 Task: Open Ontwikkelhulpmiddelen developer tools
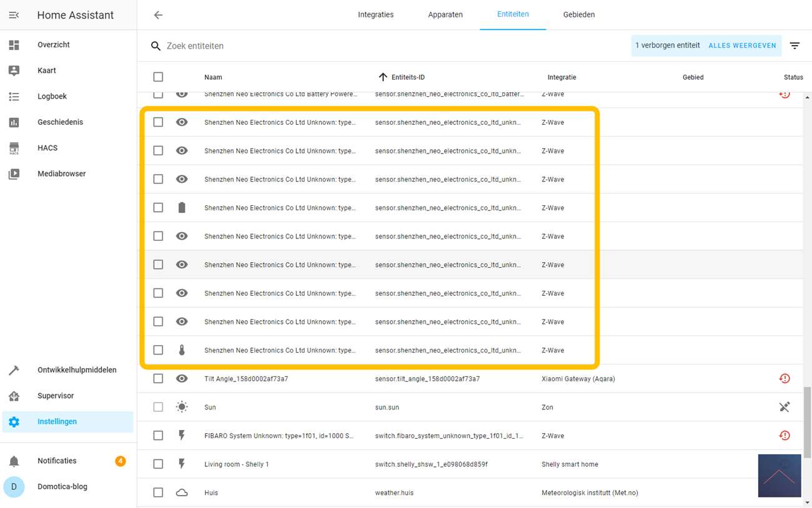(76, 370)
